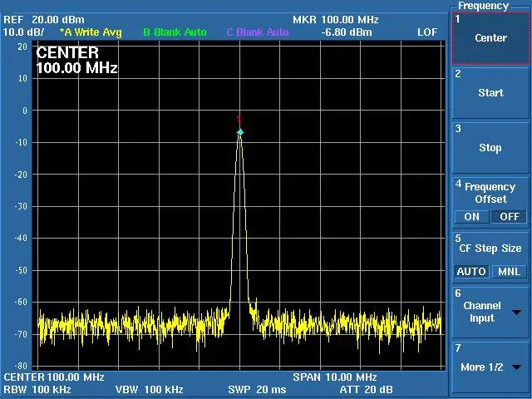Viewport: 532px width, 399px height.
Task: Select the A Write Avg trace label
Action: (91, 32)
